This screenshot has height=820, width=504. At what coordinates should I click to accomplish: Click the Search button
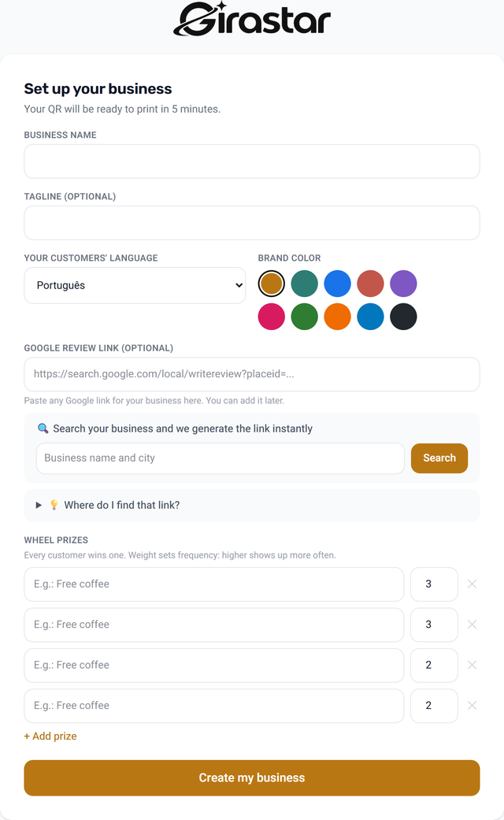(439, 458)
